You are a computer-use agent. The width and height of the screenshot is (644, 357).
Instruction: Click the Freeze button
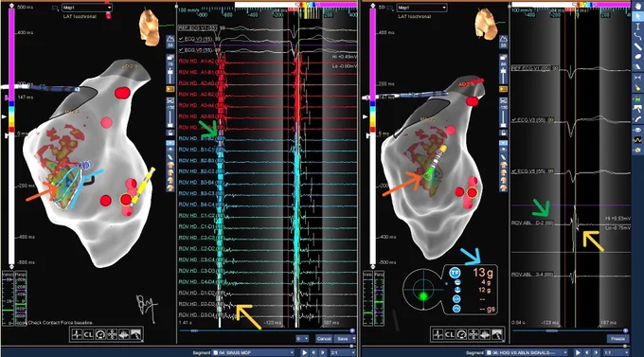point(618,338)
